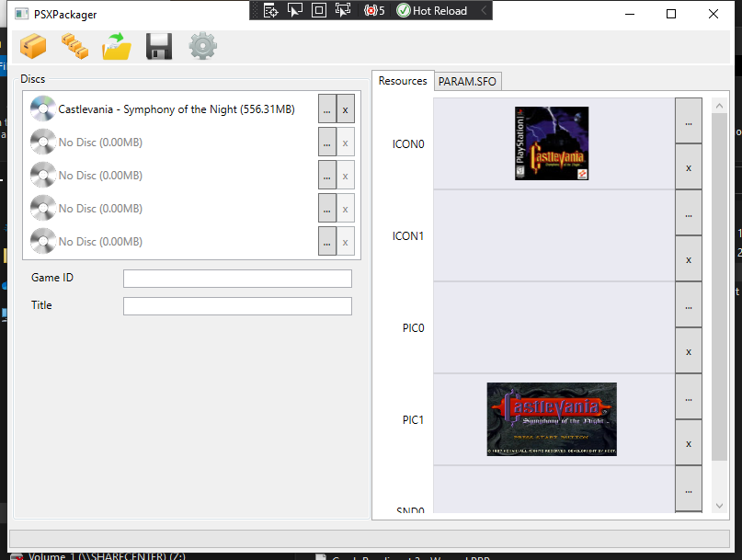Clear PIC0 resource with x button
Image resolution: width=742 pixels, height=560 pixels.
click(689, 350)
